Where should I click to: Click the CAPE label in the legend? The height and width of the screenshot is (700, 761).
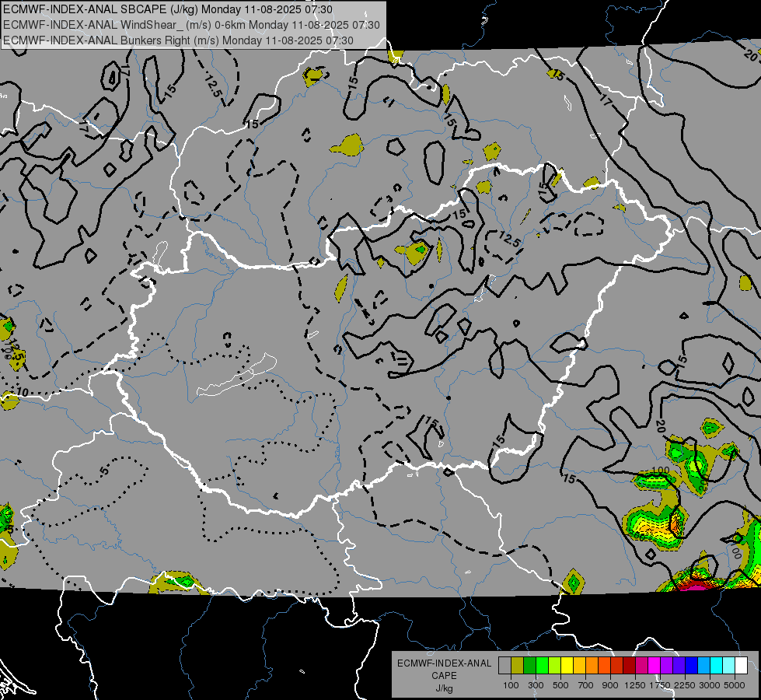pyautogui.click(x=444, y=676)
